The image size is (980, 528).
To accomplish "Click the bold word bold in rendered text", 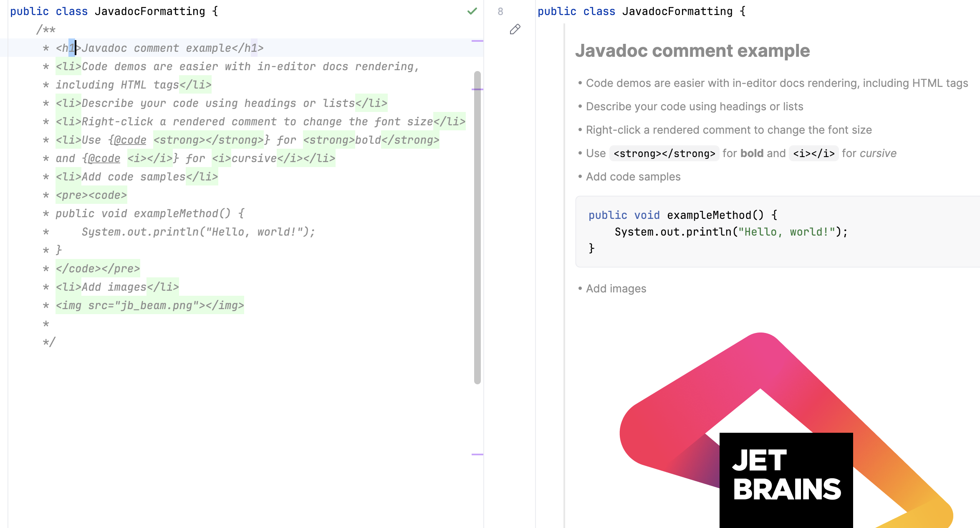I will tap(752, 153).
